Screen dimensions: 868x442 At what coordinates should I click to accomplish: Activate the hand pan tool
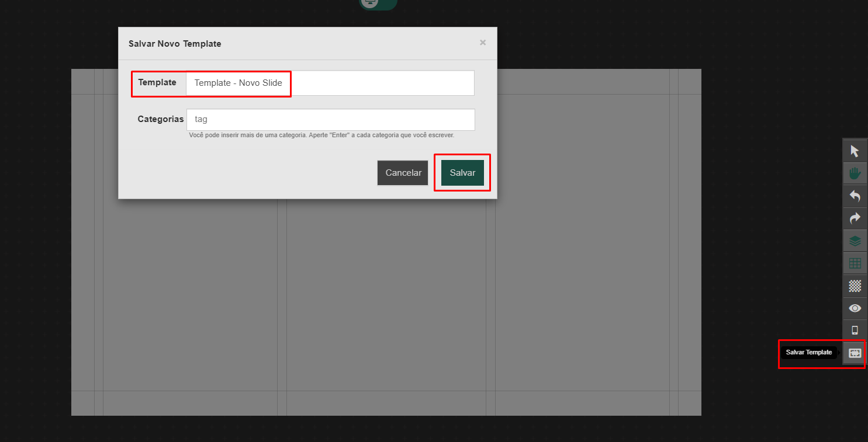[855, 173]
